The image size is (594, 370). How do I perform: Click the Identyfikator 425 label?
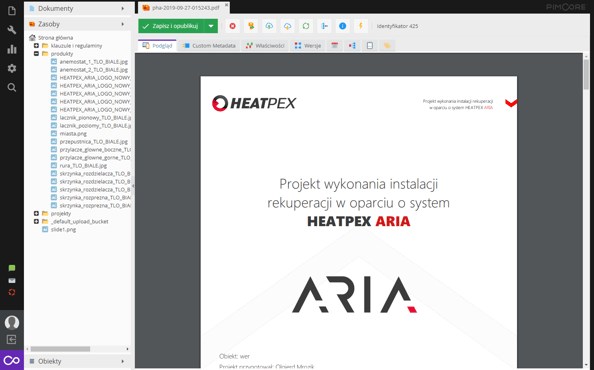(x=397, y=26)
